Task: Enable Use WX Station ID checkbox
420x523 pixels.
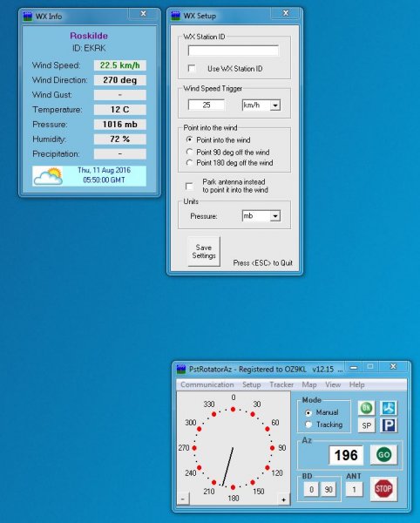Action: (x=192, y=68)
